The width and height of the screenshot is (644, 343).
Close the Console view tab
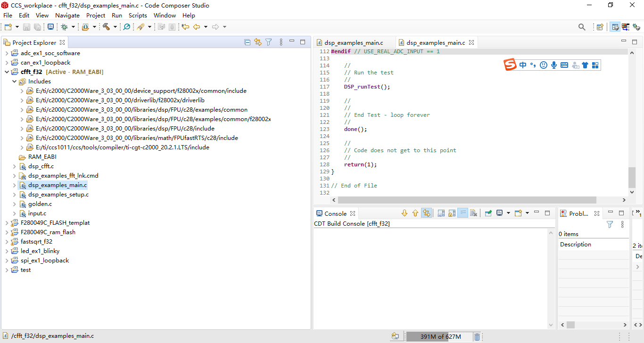click(352, 213)
